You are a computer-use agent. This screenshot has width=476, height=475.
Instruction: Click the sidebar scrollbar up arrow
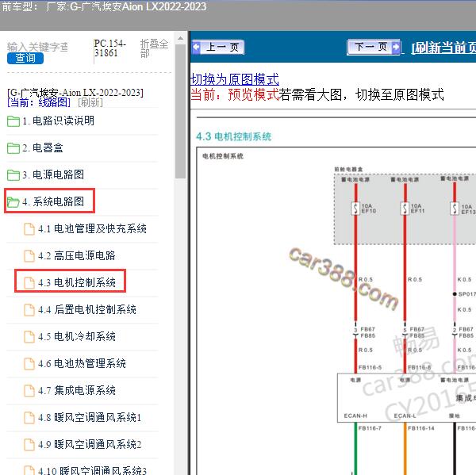pos(180,39)
